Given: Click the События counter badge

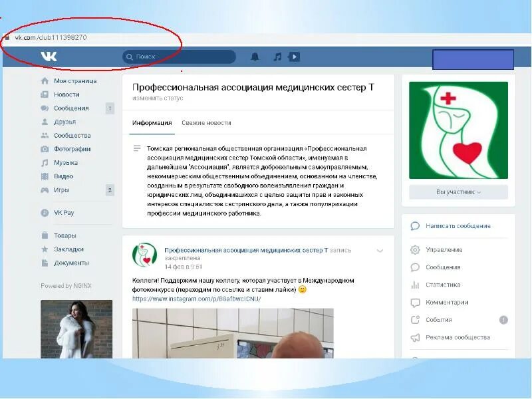Looking at the screenshot, I should tap(503, 320).
